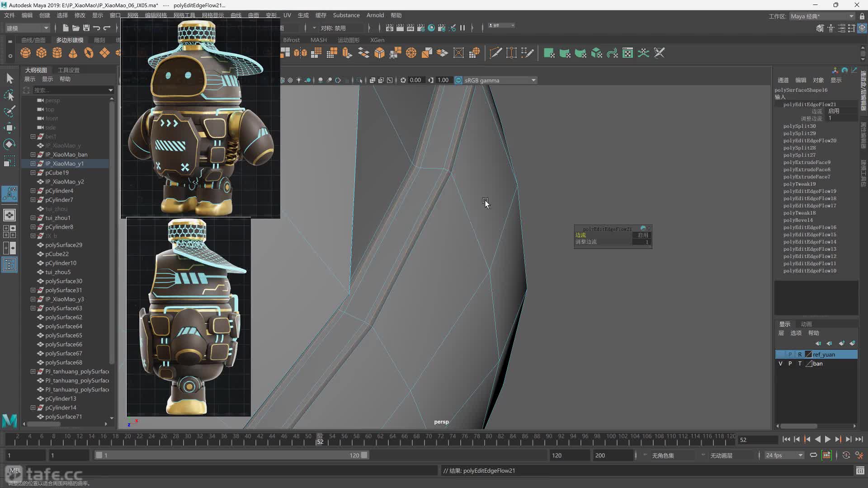
Task: Click the Undo arrow icon
Action: (96, 28)
